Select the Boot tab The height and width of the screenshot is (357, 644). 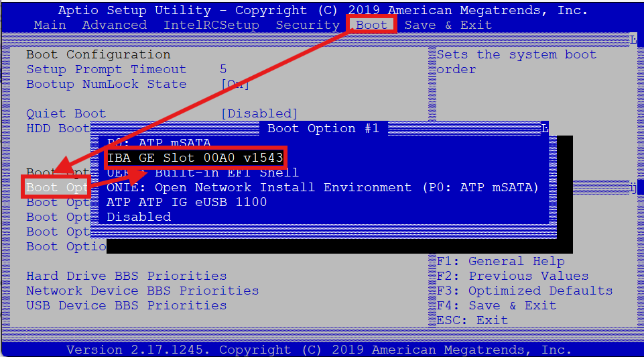click(x=372, y=25)
